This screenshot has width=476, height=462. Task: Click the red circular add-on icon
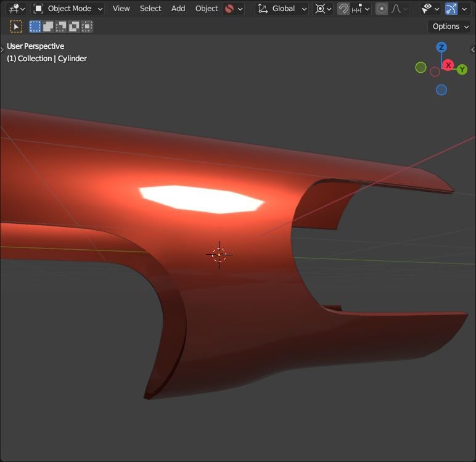point(229,9)
